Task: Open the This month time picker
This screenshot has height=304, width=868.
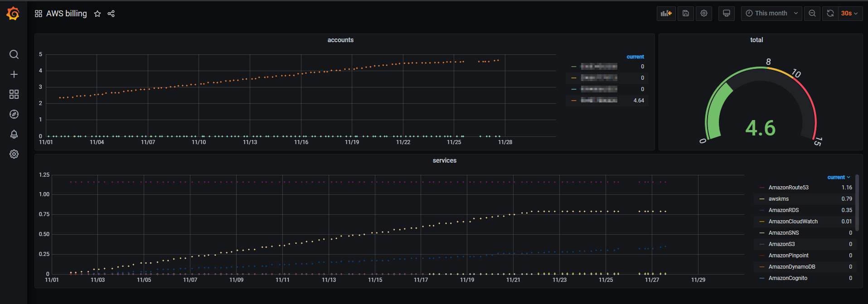Action: coord(771,13)
